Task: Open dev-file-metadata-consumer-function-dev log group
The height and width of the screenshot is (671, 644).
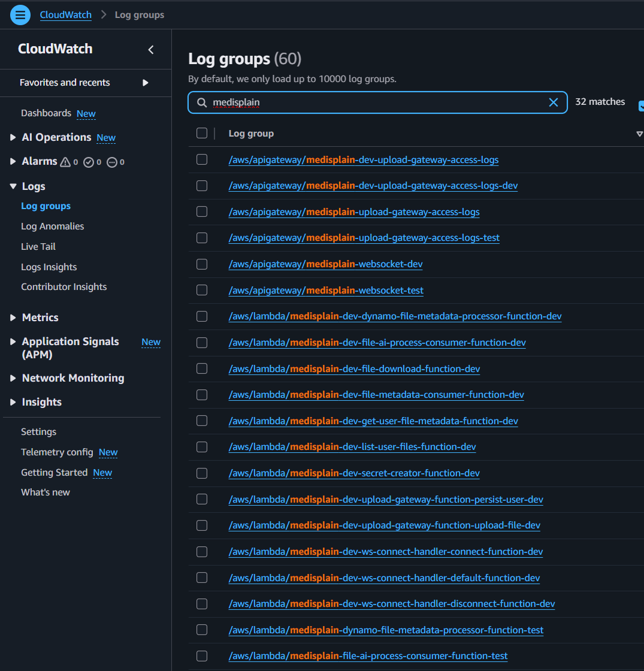Action: (x=376, y=395)
